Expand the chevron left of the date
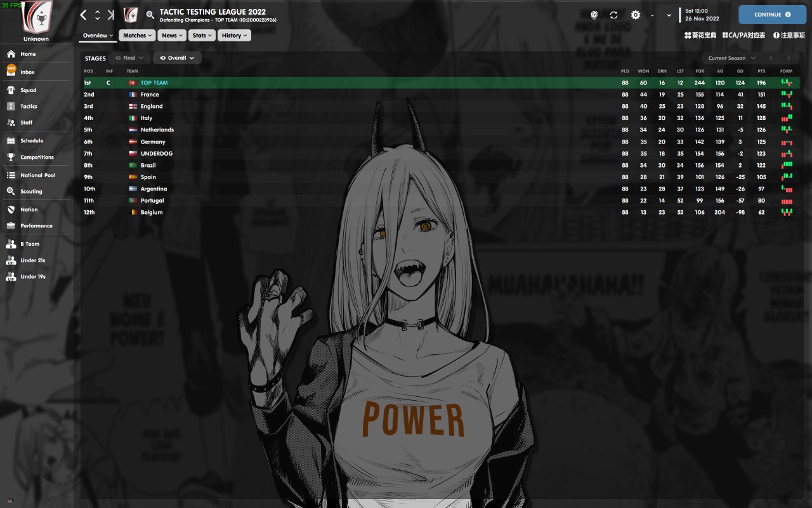 click(669, 15)
